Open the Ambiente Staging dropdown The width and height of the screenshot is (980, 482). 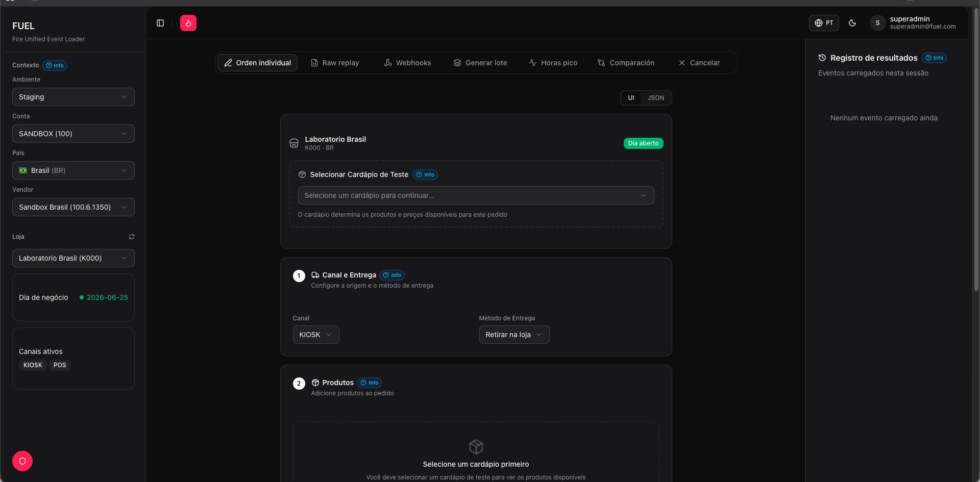73,97
